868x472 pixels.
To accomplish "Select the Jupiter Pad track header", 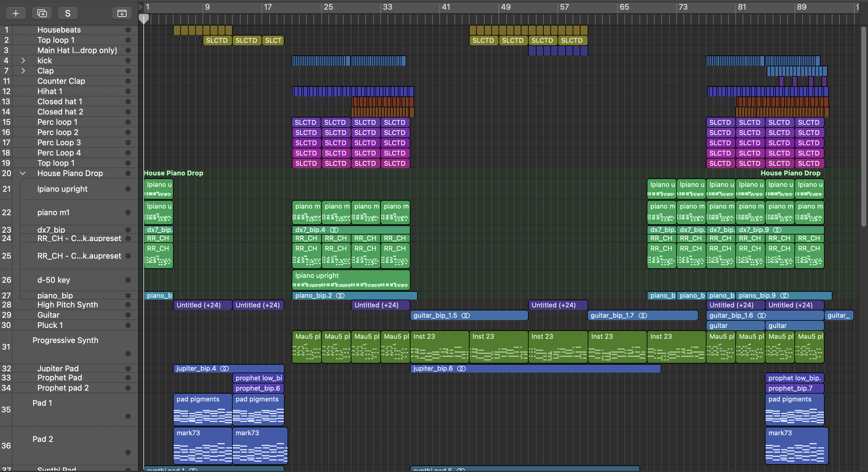I will [58, 369].
